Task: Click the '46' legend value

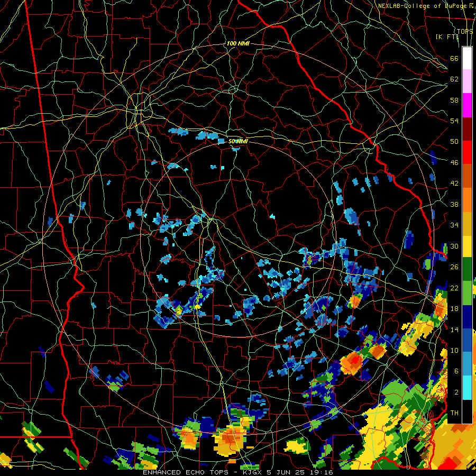Action: [454, 163]
